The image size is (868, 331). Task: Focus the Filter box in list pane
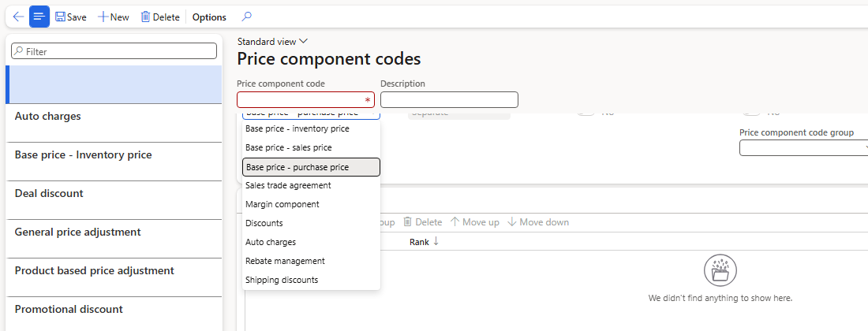[114, 51]
